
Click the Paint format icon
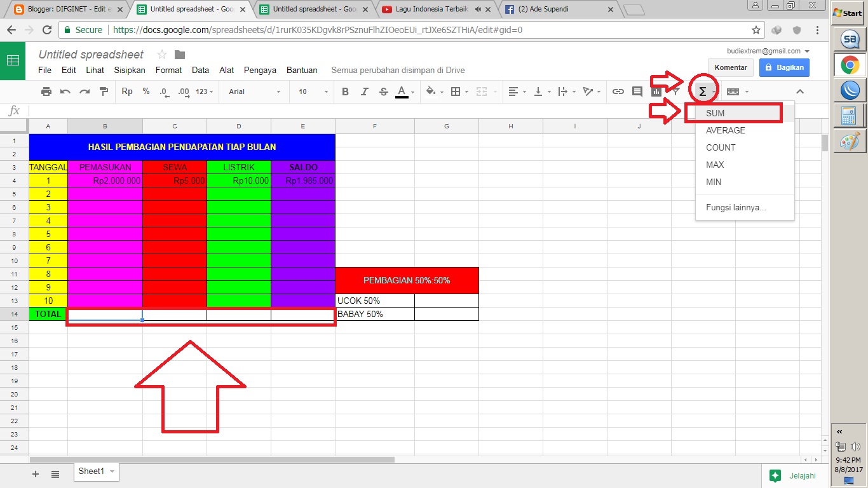[x=104, y=91]
